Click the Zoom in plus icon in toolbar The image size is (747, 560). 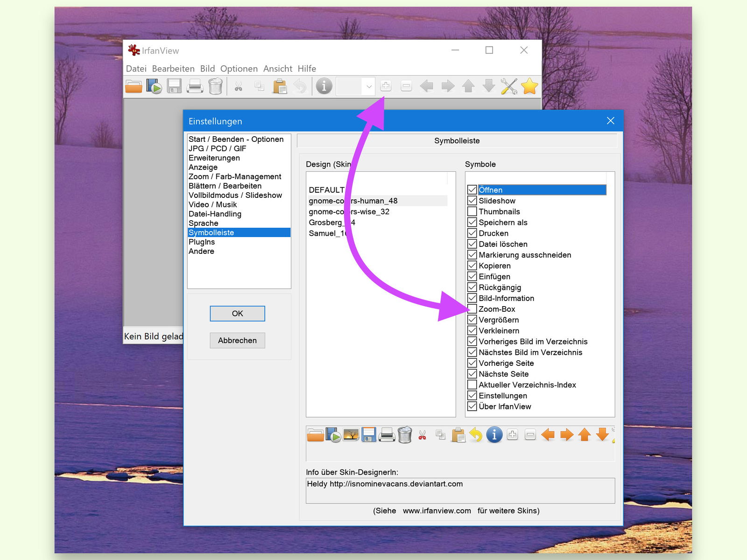[x=386, y=86]
